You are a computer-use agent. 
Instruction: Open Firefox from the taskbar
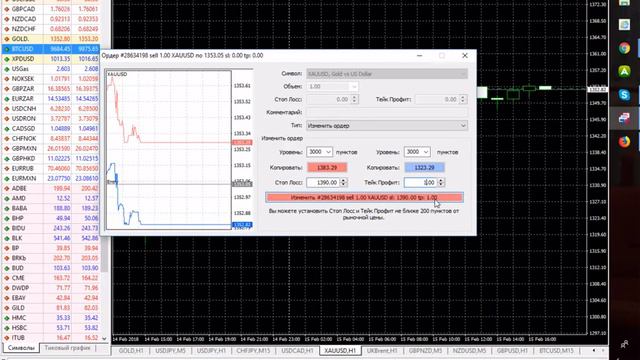coord(624,142)
